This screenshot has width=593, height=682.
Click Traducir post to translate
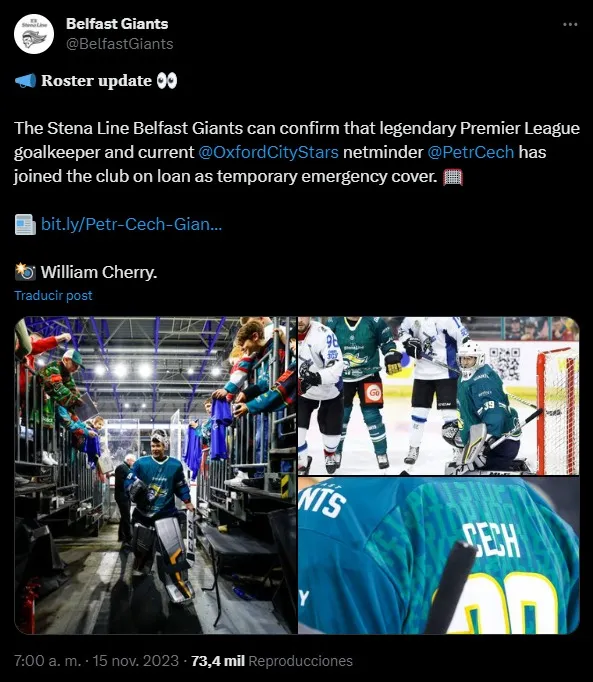pos(54,295)
